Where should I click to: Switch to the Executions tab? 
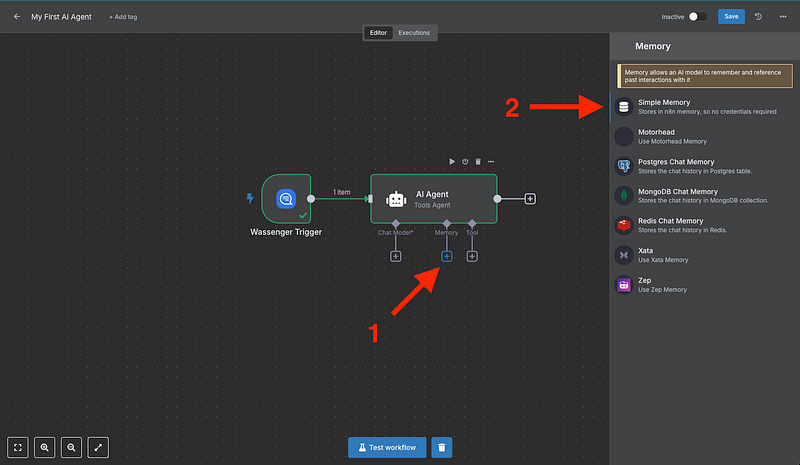pos(414,33)
